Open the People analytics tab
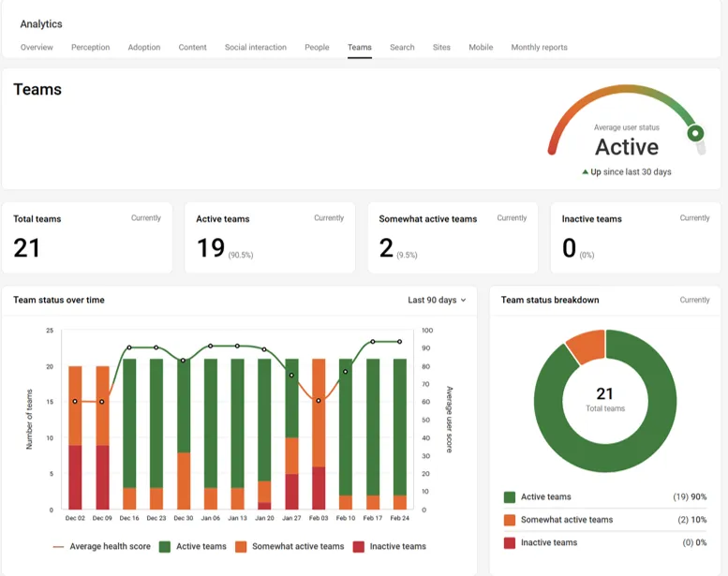Screen dimensions: 728x576 click(x=317, y=48)
